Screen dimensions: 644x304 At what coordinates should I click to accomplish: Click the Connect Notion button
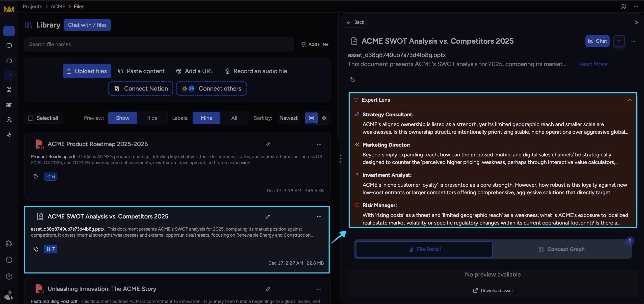pyautogui.click(x=141, y=89)
